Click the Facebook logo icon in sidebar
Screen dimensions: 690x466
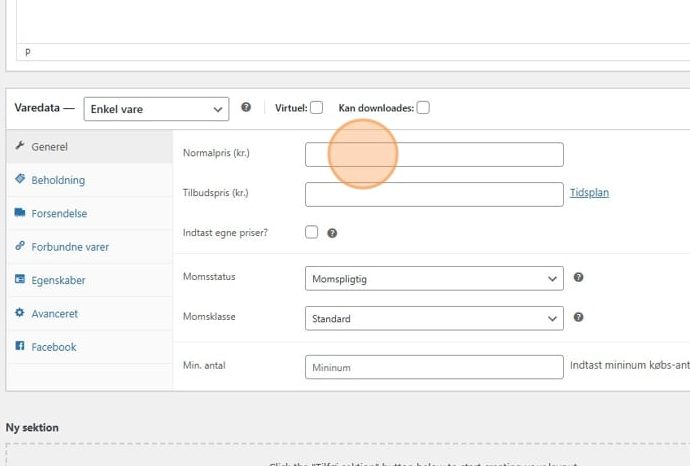pos(20,345)
